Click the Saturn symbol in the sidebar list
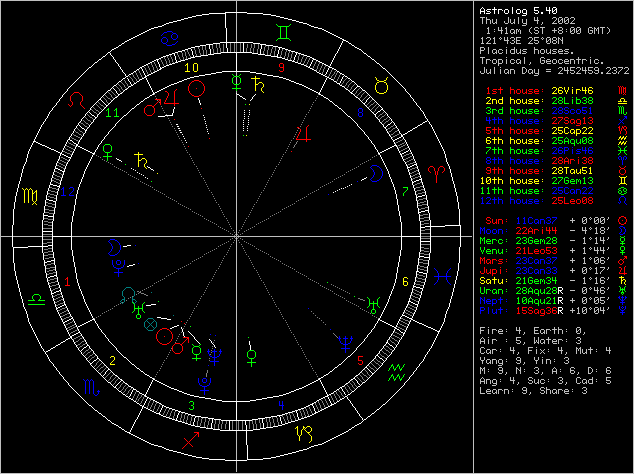This screenshot has width=634, height=474. 623,282
